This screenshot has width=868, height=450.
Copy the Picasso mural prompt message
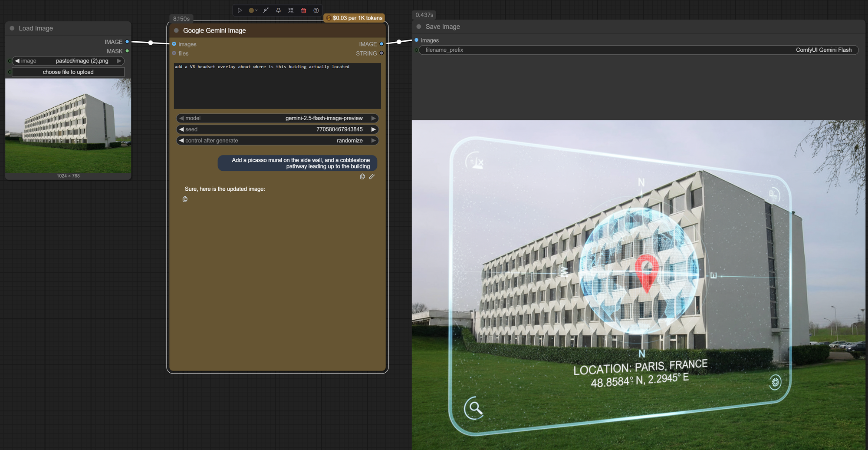tap(362, 176)
